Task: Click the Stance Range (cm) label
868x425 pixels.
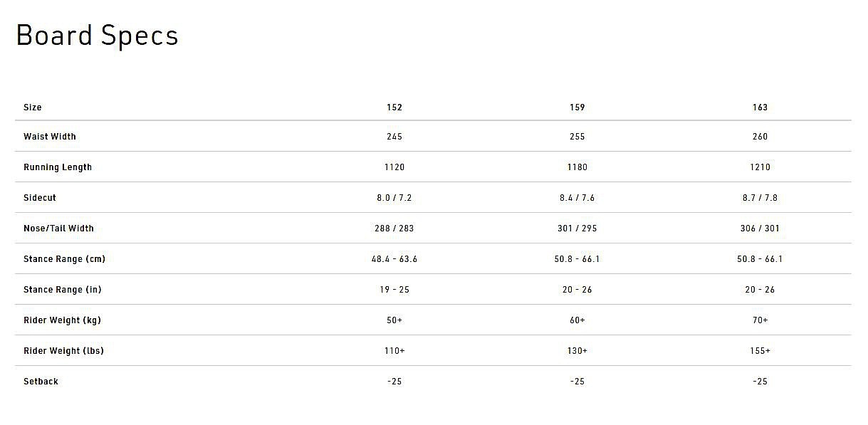Action: point(64,259)
